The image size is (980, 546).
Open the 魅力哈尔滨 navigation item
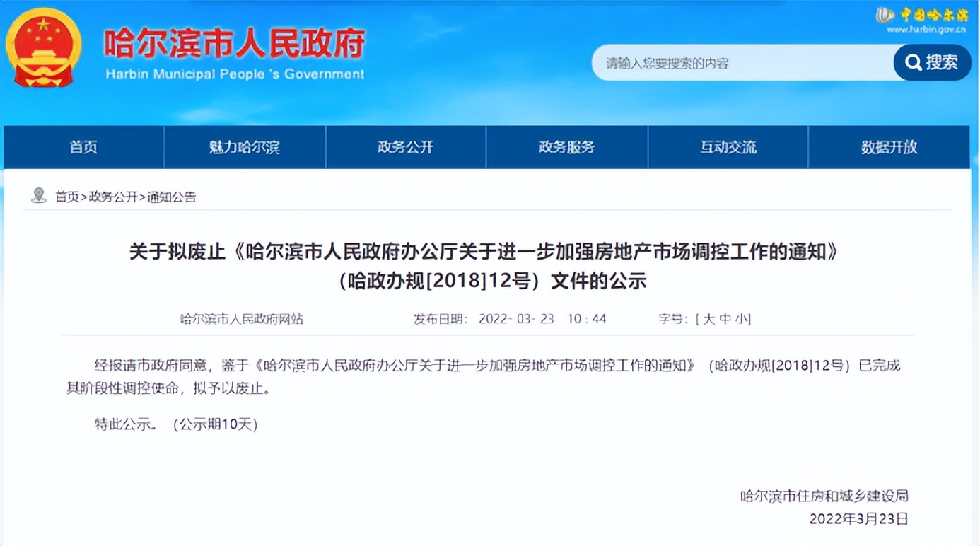click(x=244, y=147)
